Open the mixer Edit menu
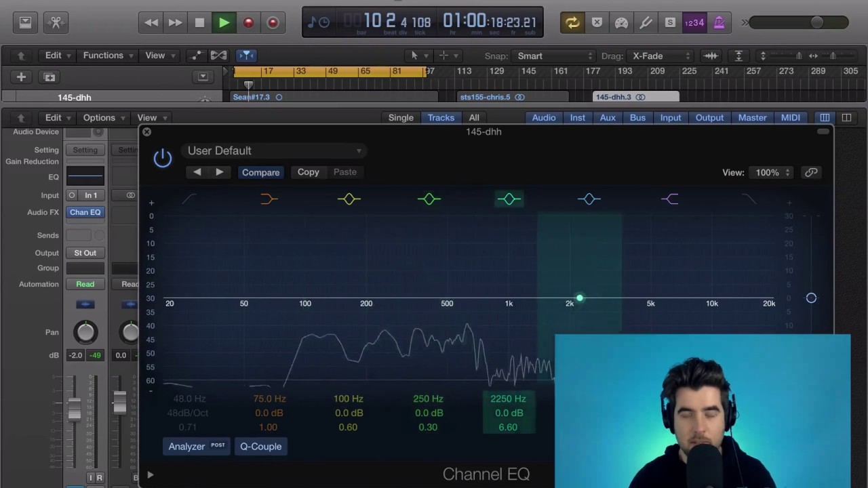Viewport: 868px width, 488px height. pyautogui.click(x=57, y=118)
